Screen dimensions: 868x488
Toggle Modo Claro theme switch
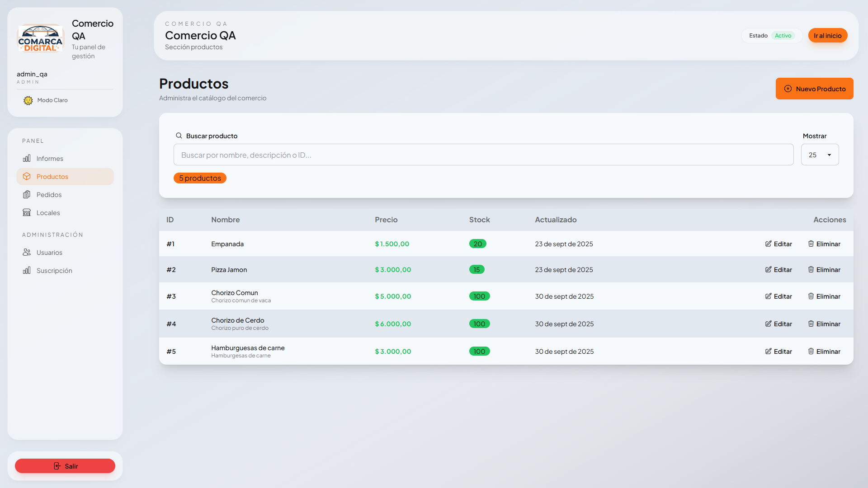click(52, 100)
